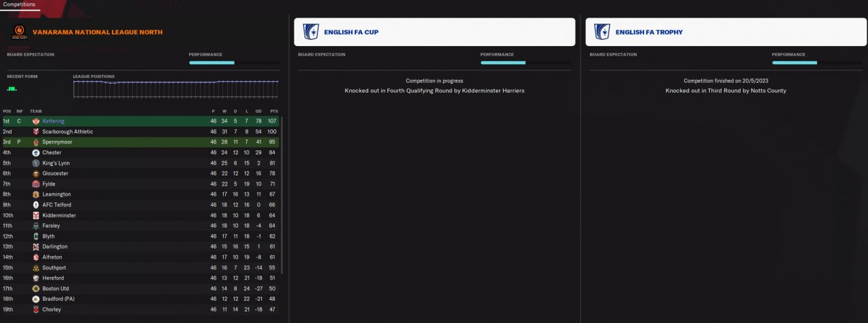Click the Darlington club badge

coord(36,246)
